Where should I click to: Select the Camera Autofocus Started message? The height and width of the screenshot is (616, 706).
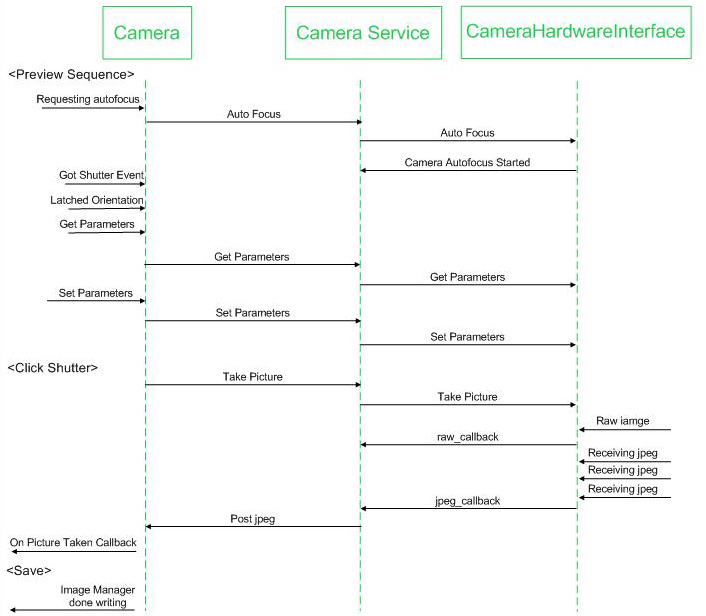coord(467,162)
